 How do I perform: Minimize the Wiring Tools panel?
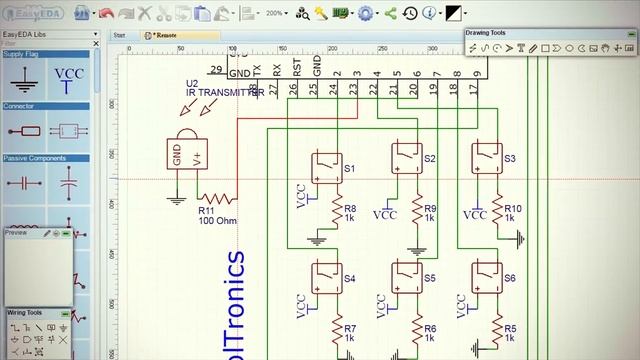pos(65,313)
